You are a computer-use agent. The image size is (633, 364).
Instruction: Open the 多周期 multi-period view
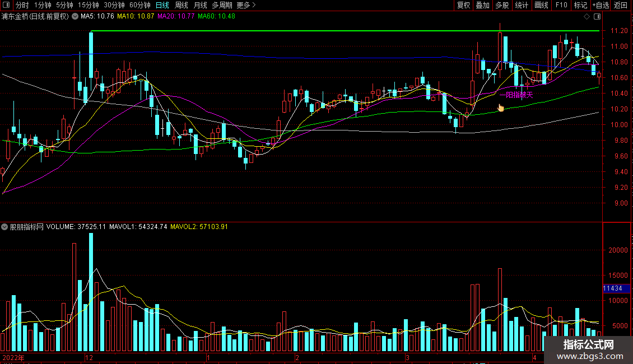(222, 5)
